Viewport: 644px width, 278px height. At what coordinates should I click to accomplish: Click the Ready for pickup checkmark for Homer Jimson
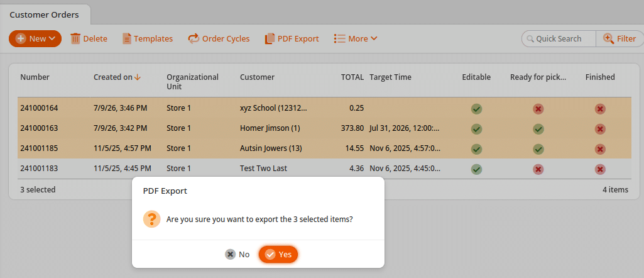coord(538,129)
